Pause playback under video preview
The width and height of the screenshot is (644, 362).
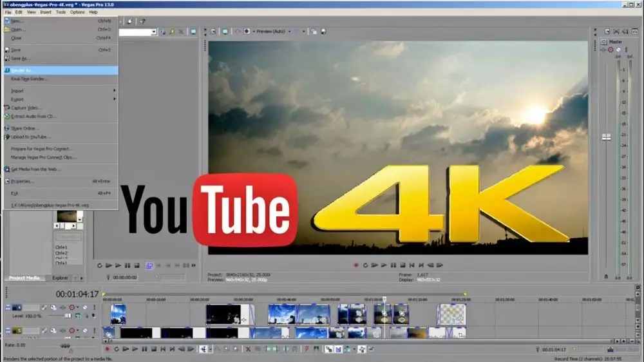(393, 265)
